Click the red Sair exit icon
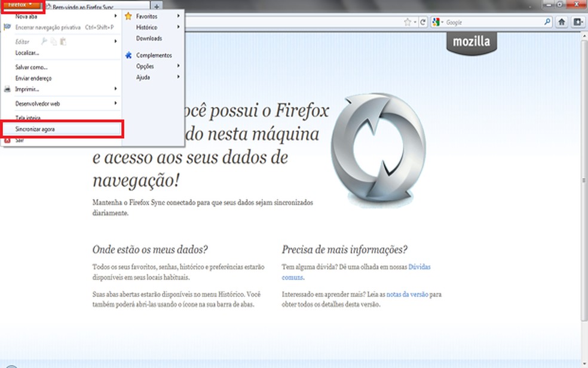 pos(7,140)
